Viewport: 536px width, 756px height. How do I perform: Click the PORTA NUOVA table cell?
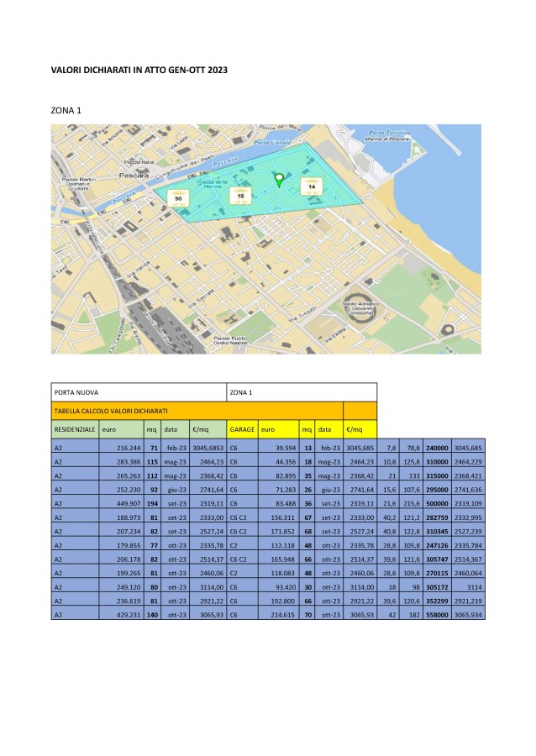pos(139,392)
